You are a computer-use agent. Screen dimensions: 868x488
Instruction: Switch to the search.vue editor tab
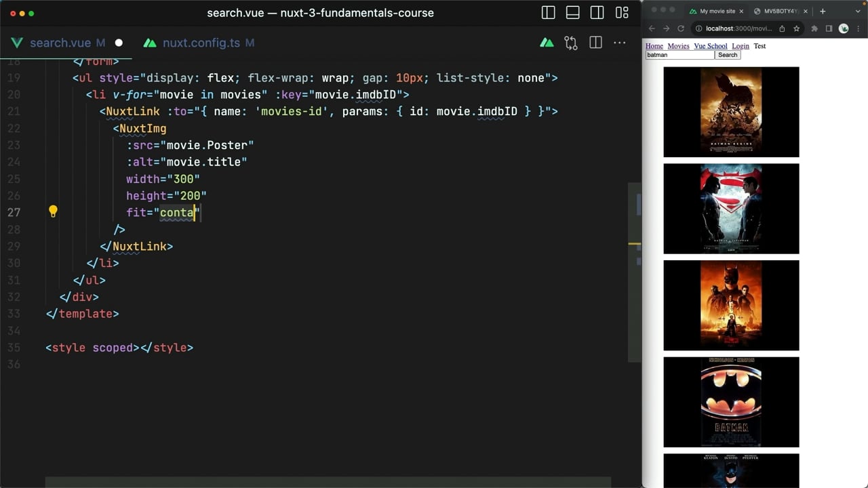(x=60, y=43)
